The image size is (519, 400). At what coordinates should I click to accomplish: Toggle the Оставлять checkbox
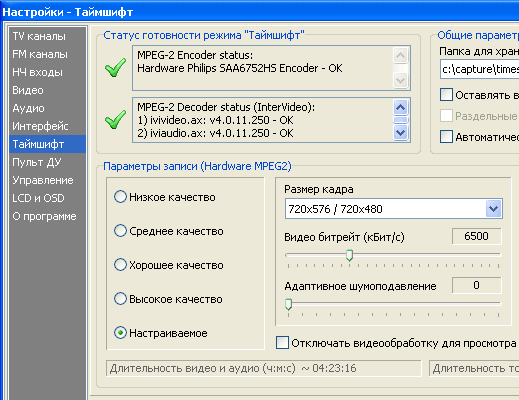click(x=446, y=95)
